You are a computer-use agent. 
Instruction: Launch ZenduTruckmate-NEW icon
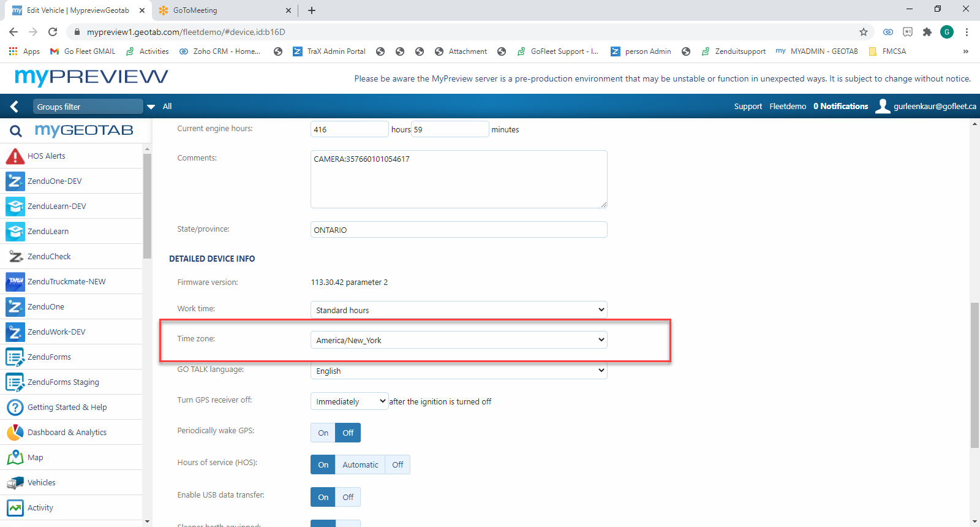point(15,282)
